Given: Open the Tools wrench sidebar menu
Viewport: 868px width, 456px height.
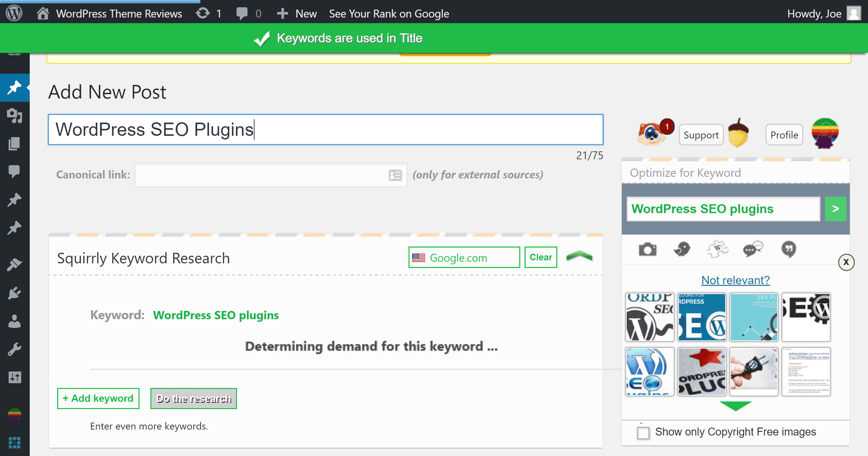Looking at the screenshot, I should pyautogui.click(x=14, y=349).
